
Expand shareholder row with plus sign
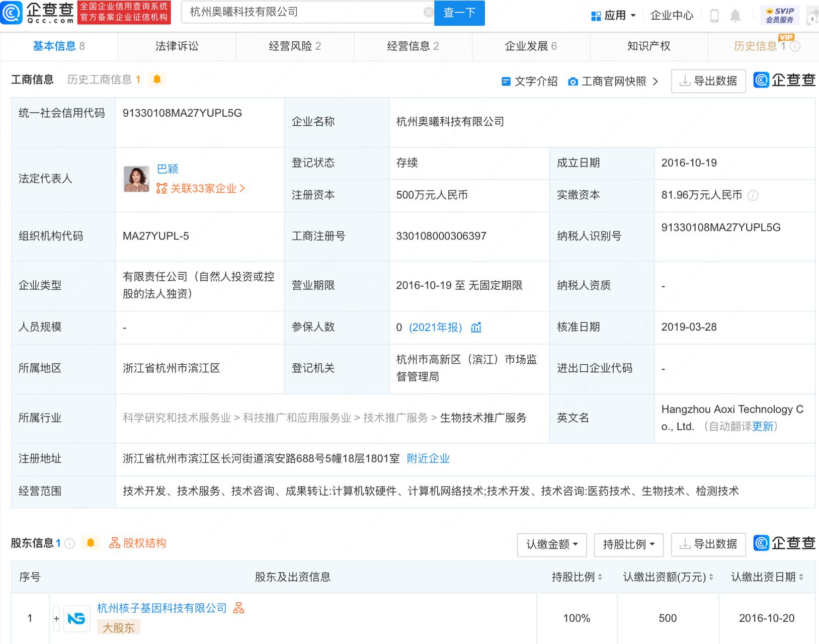pos(56,619)
